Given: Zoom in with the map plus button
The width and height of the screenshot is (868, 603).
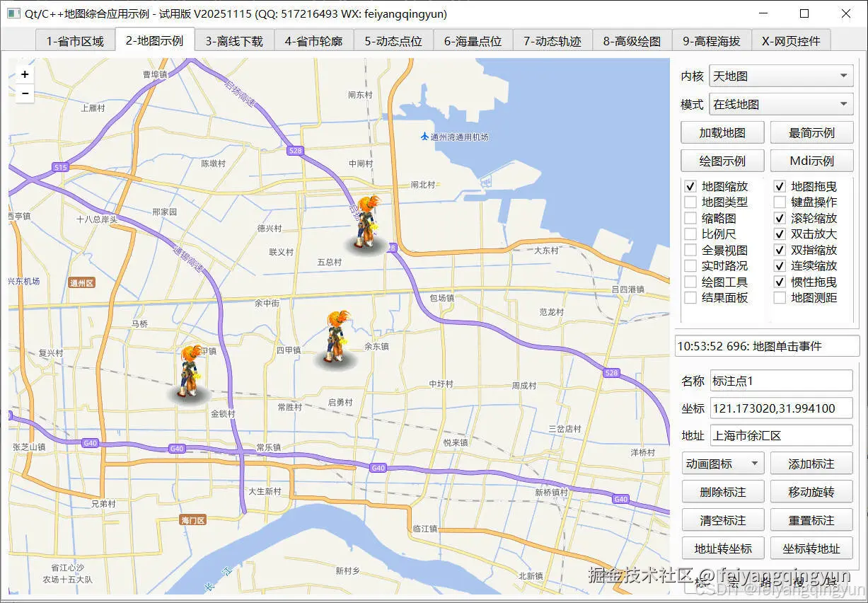Looking at the screenshot, I should click(25, 74).
